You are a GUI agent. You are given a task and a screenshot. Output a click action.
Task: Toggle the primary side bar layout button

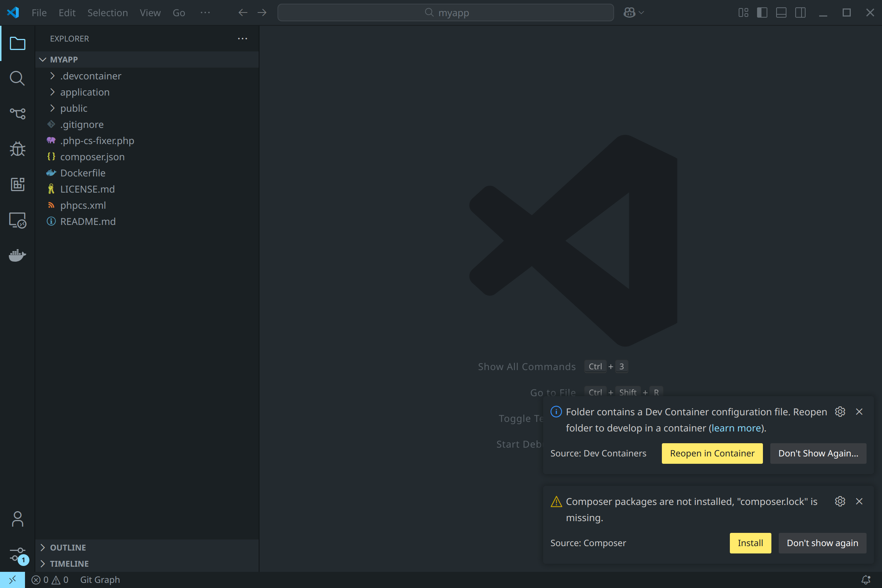[762, 13]
